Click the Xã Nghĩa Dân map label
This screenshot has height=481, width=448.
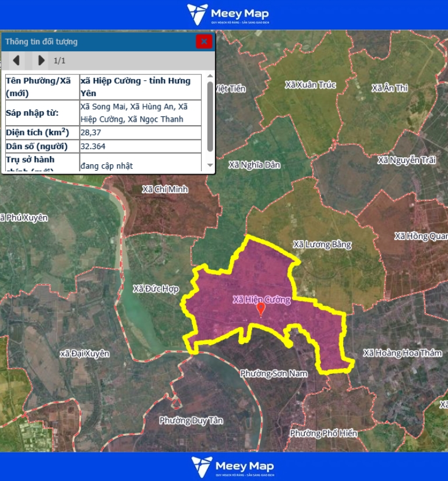255,165
